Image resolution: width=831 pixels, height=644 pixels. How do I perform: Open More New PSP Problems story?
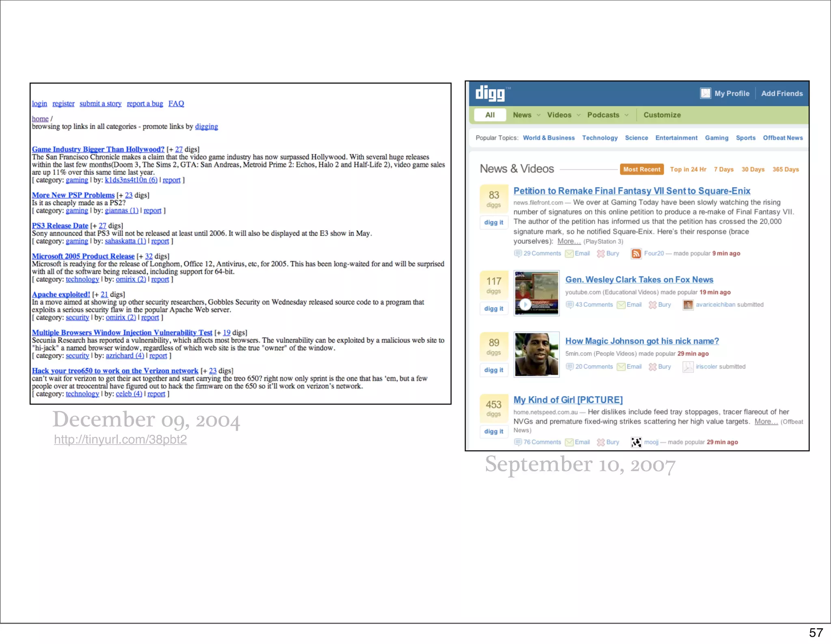click(73, 195)
